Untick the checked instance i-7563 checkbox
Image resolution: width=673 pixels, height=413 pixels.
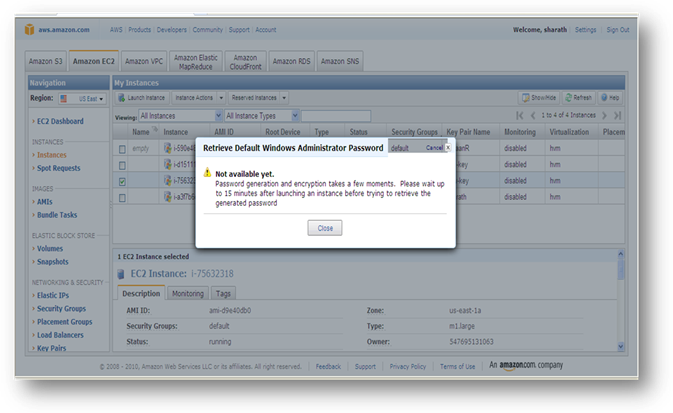[122, 182]
